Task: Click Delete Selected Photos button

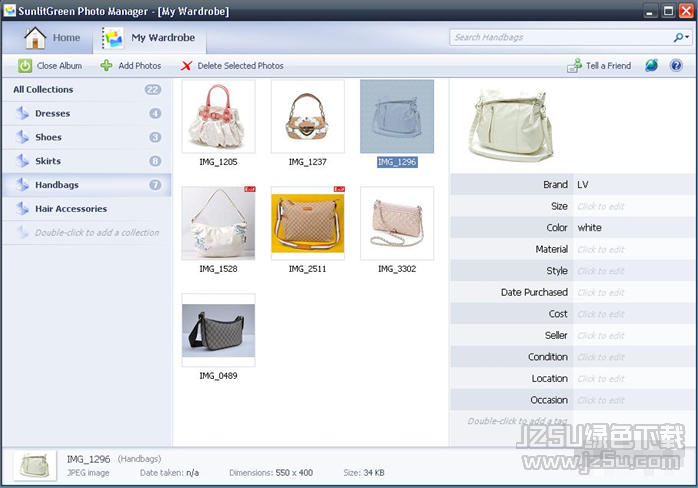Action: (x=232, y=66)
